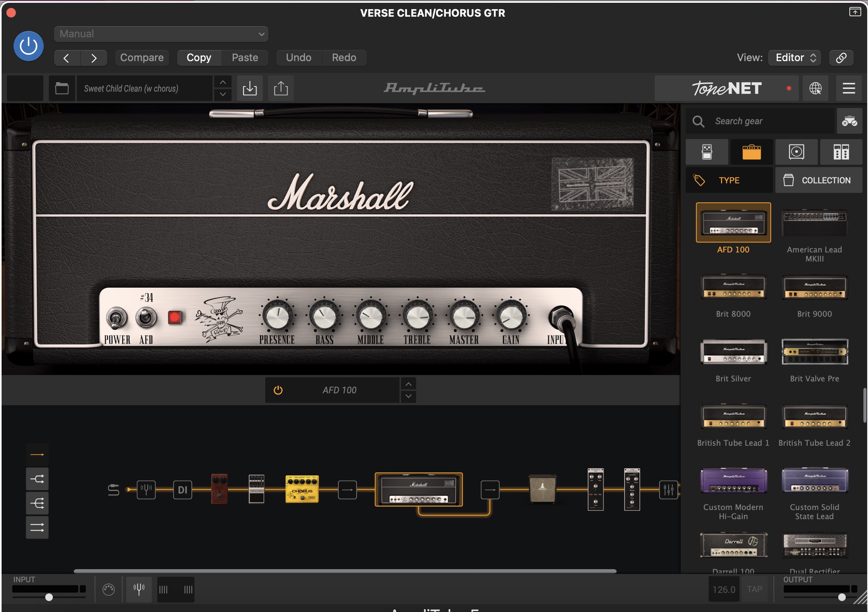
Task: Select the three-way split routing icon
Action: [37, 504]
